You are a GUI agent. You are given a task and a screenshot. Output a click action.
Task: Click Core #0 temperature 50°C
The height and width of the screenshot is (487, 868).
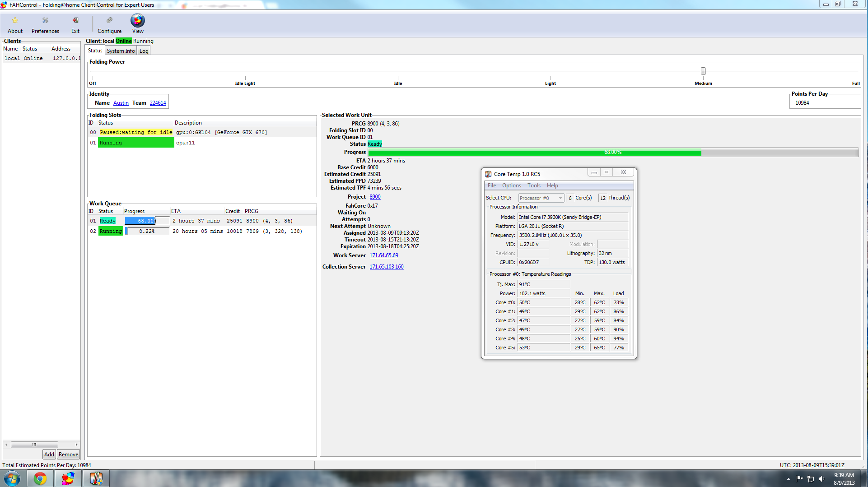[x=544, y=302]
